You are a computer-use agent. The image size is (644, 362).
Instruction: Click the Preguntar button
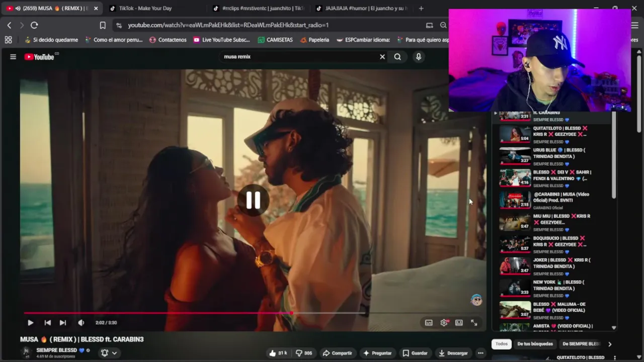[377, 353]
